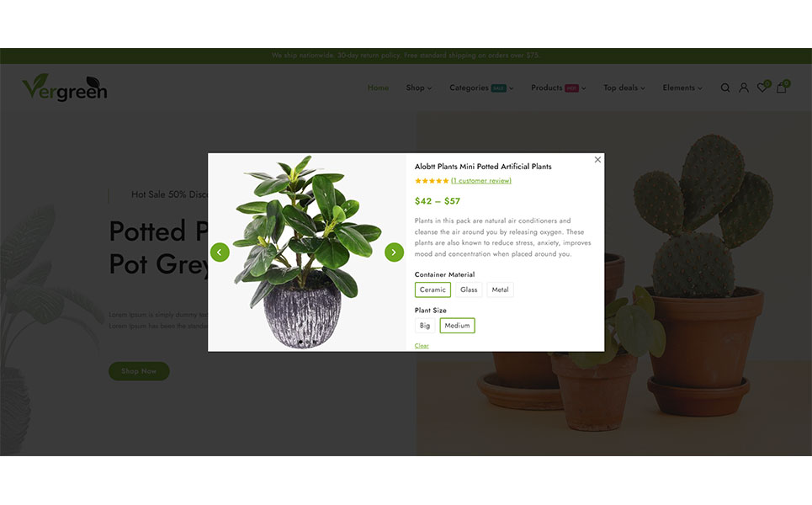Open the user account icon

(744, 88)
